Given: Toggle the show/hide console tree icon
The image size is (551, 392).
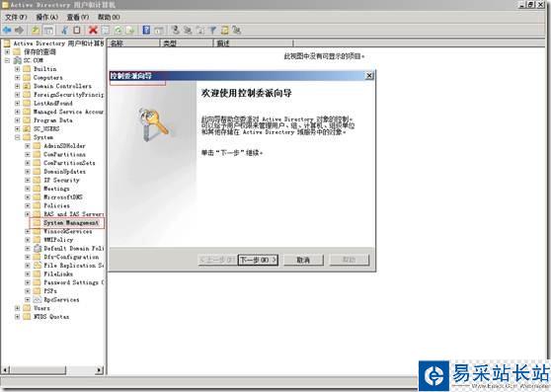Looking at the screenshot, I should pos(48,31).
